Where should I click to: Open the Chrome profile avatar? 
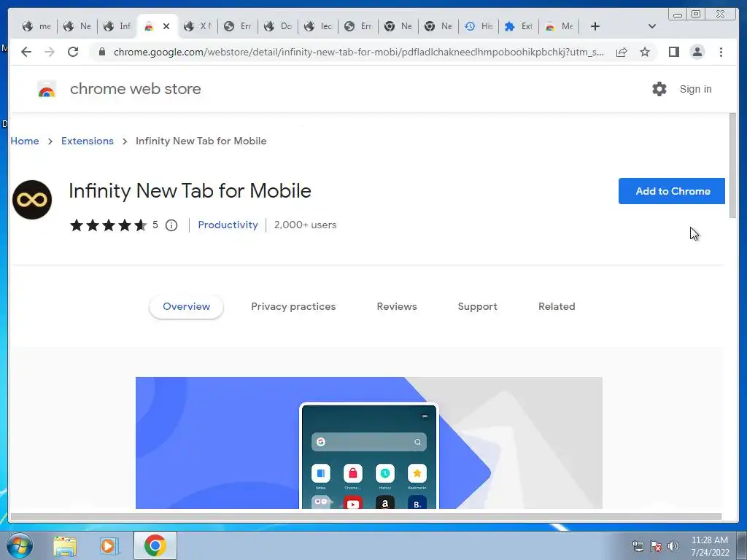coord(697,52)
